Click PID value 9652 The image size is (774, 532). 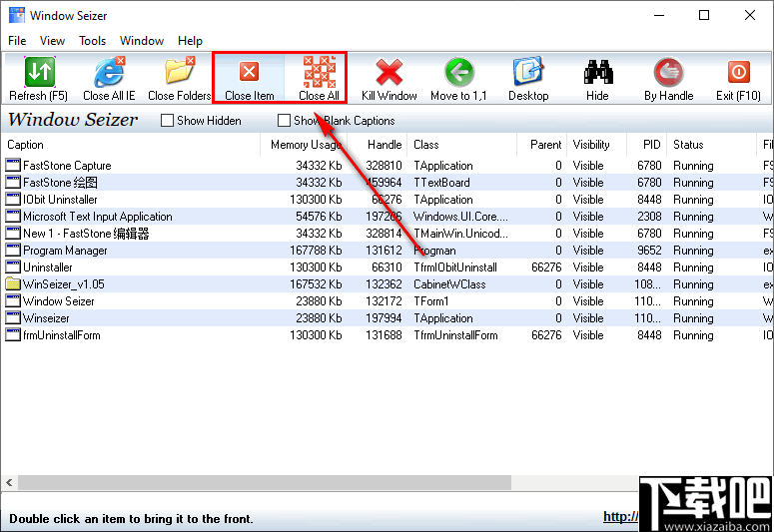coord(649,251)
